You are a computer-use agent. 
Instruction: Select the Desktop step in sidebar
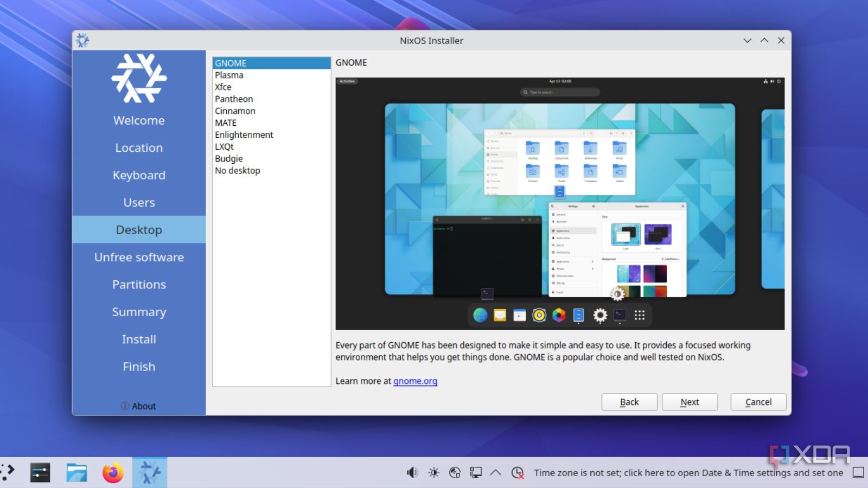click(x=139, y=230)
